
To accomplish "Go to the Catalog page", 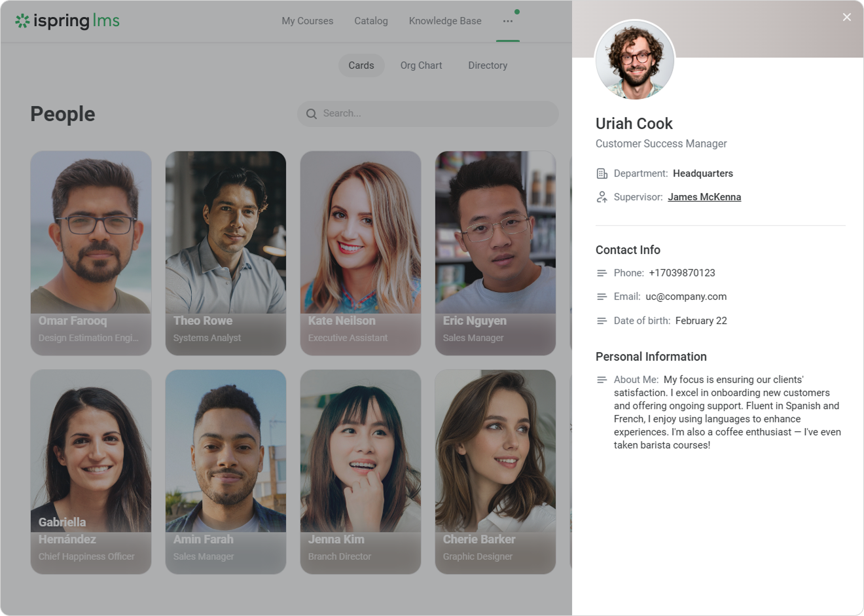I will pos(370,21).
